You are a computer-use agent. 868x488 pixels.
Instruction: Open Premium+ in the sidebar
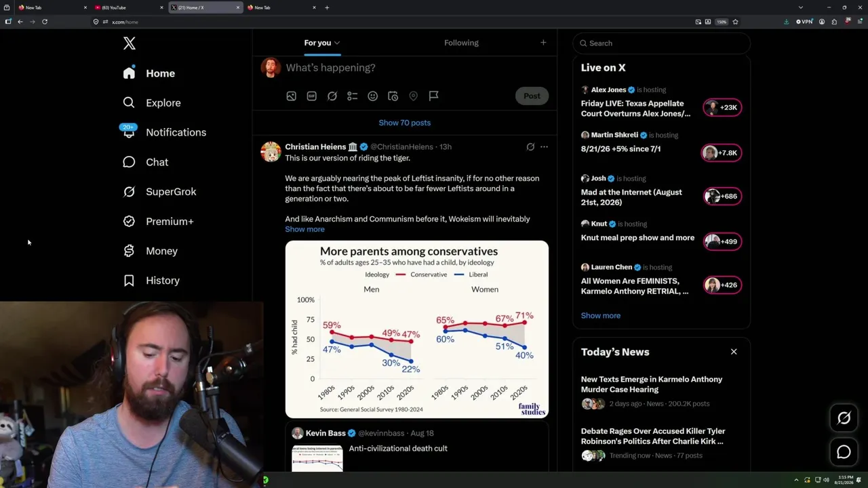(158, 221)
